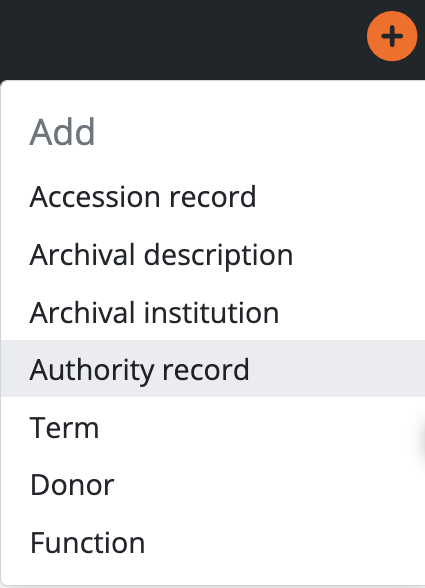Add a new Archival institution
The width and height of the screenshot is (425, 588).
[x=213, y=312]
